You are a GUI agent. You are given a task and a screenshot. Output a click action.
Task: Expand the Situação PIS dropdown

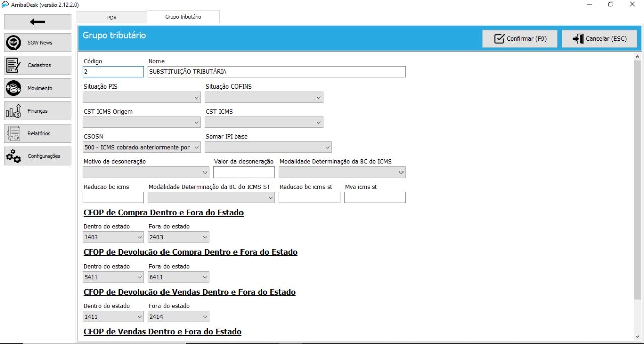tap(196, 97)
